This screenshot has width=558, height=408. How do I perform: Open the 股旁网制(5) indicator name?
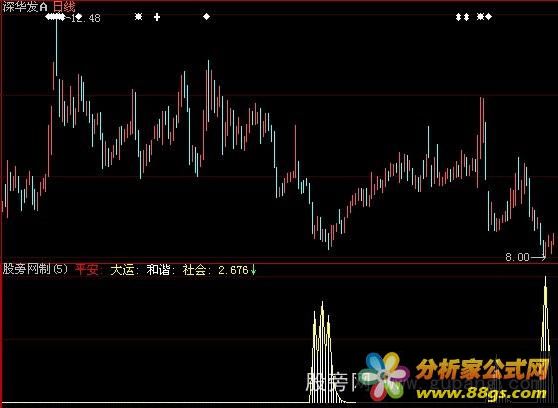coord(35,269)
